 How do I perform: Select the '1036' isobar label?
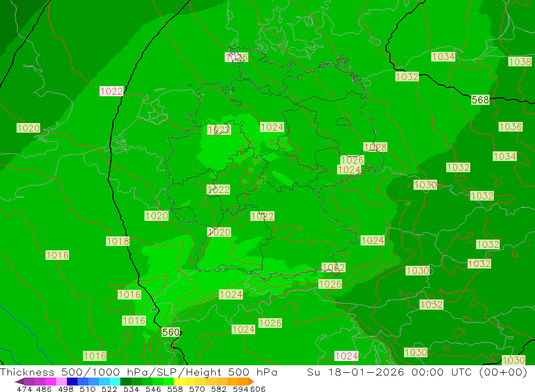click(510, 127)
